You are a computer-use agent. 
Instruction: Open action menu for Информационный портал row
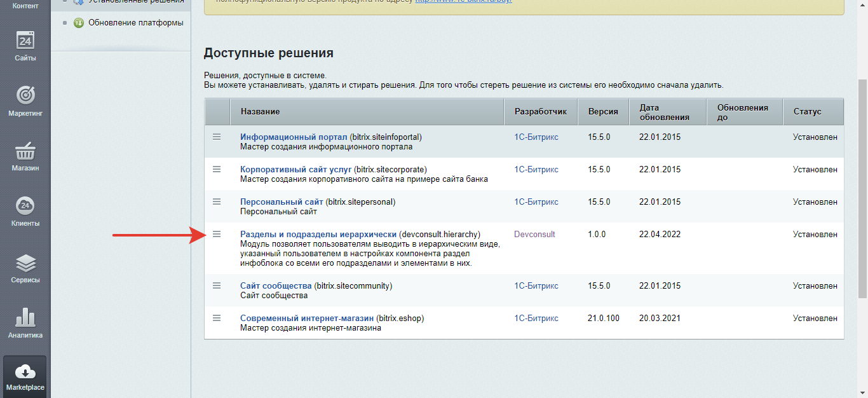click(217, 137)
